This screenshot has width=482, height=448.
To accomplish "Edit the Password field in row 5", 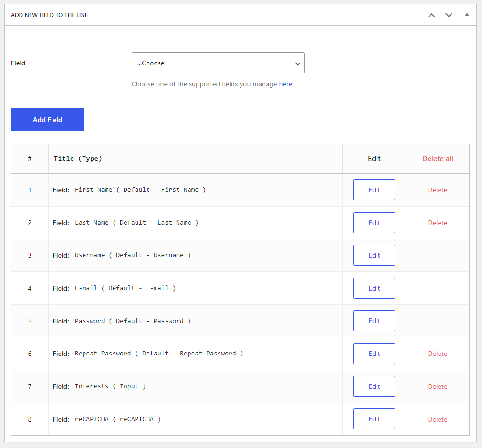I will click(374, 321).
